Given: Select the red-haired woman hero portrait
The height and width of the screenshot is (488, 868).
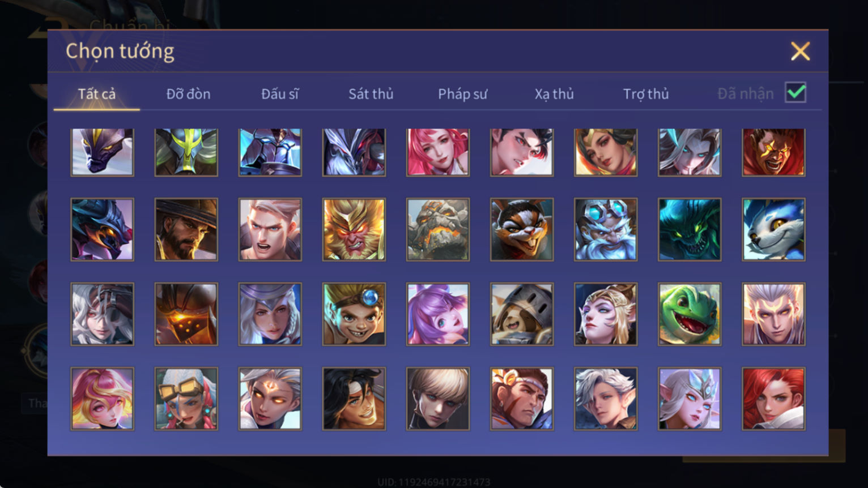Looking at the screenshot, I should (773, 399).
